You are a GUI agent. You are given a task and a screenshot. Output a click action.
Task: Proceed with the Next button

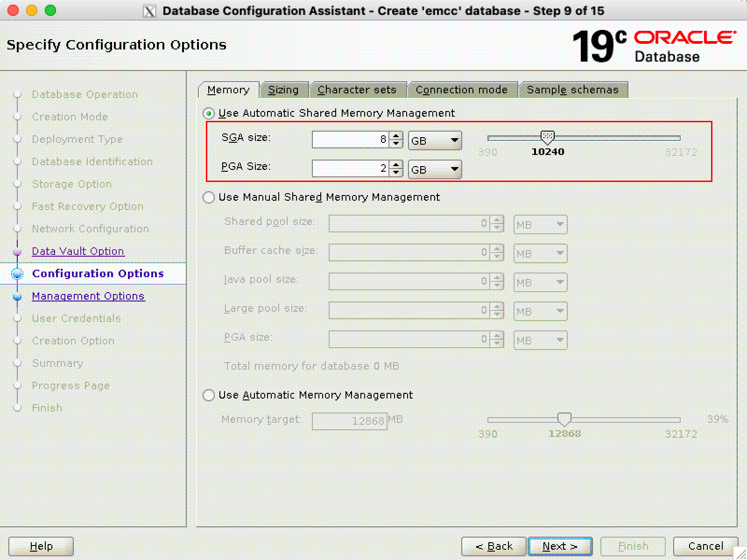pyautogui.click(x=560, y=546)
